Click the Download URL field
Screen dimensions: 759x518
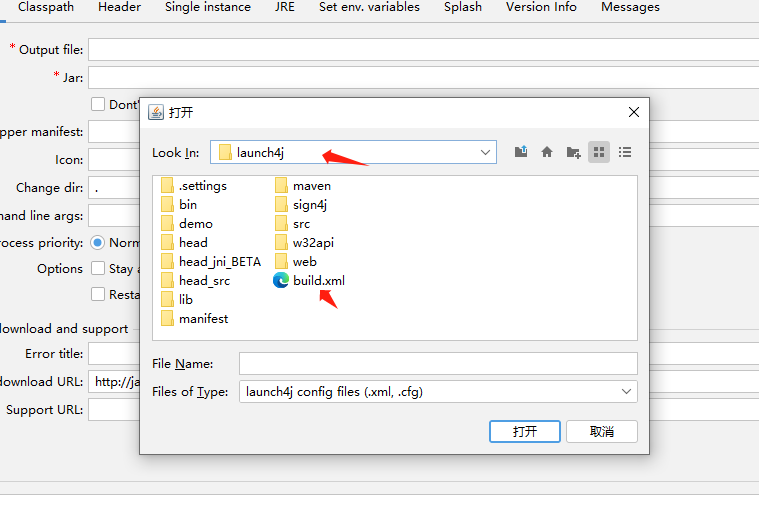tap(114, 382)
